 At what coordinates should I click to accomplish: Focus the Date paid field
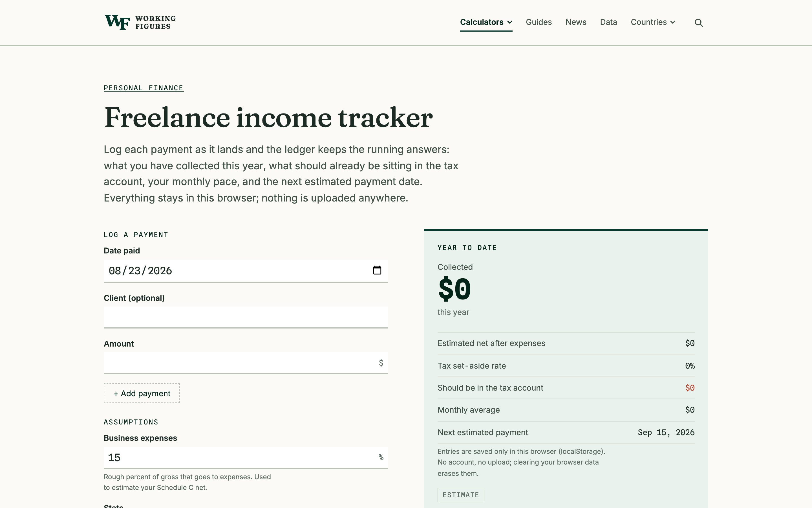[246, 271]
